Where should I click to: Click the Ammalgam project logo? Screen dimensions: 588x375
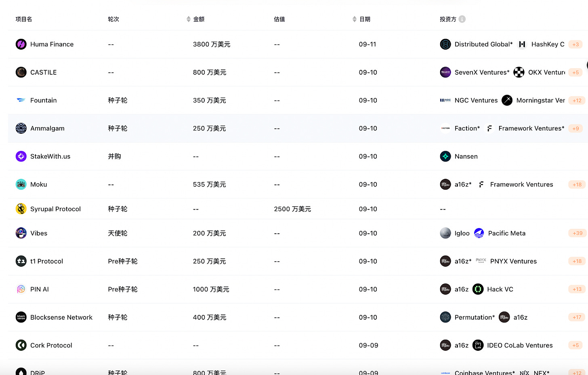point(21,128)
